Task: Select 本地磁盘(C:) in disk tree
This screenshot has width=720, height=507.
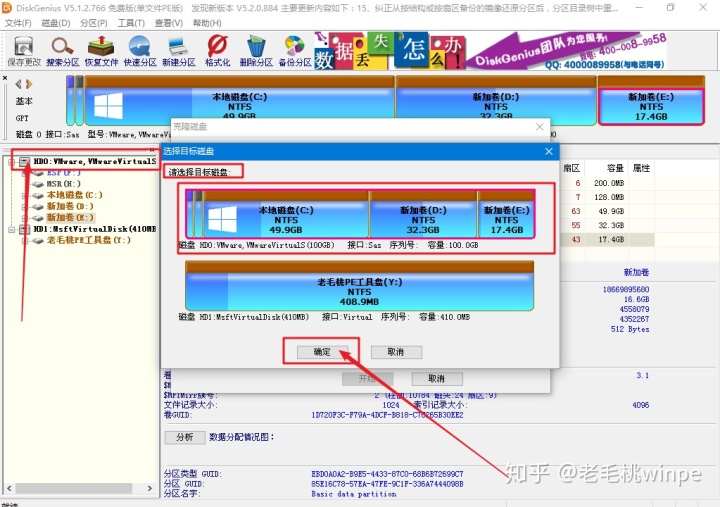Action: pos(74,195)
